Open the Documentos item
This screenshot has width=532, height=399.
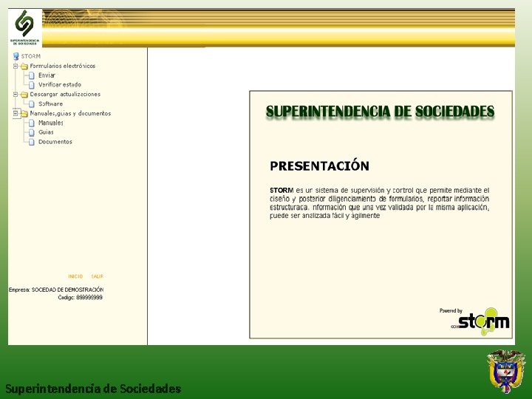click(55, 142)
